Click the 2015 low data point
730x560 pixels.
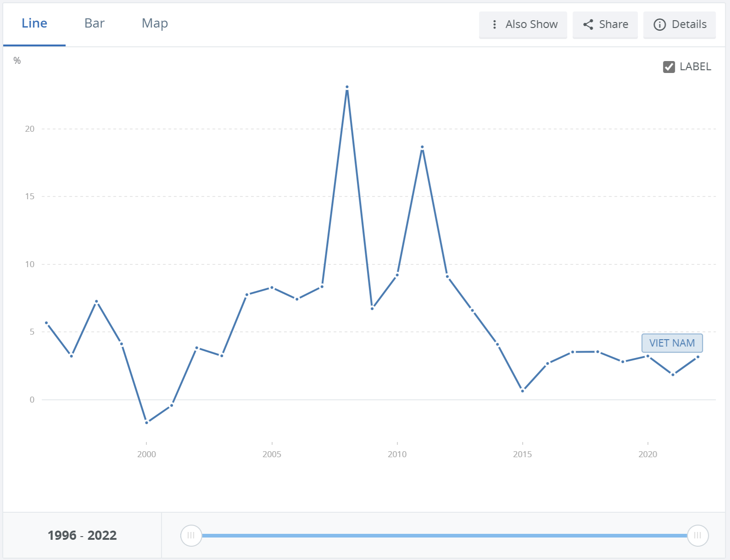coord(522,391)
